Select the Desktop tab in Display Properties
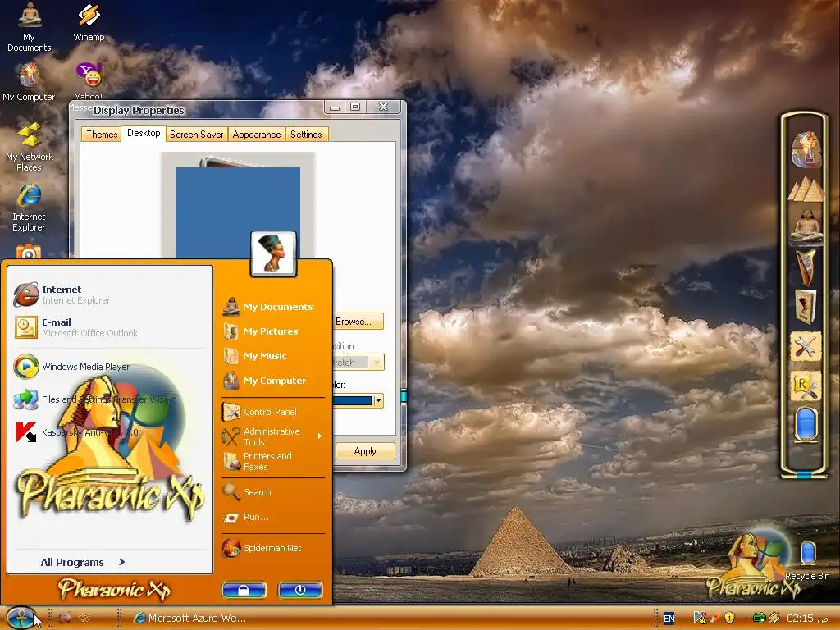This screenshot has height=630, width=840. [x=144, y=133]
